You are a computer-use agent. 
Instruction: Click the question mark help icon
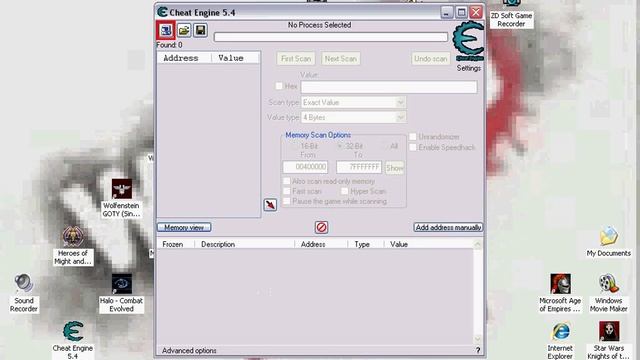(478, 350)
